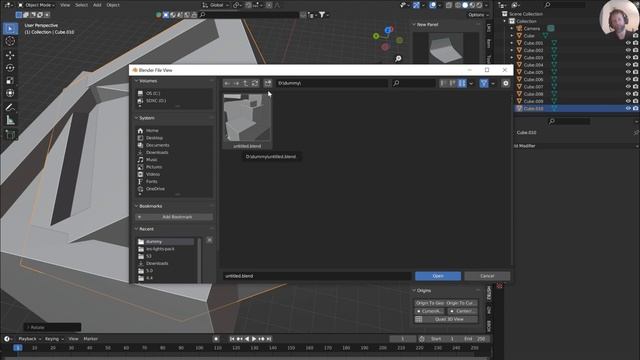Open the Global transform orientation dropdown

pos(216,5)
